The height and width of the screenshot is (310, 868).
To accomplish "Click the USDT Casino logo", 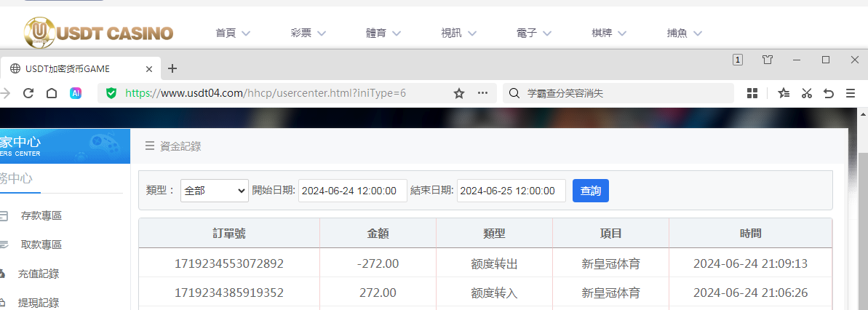I will click(98, 33).
